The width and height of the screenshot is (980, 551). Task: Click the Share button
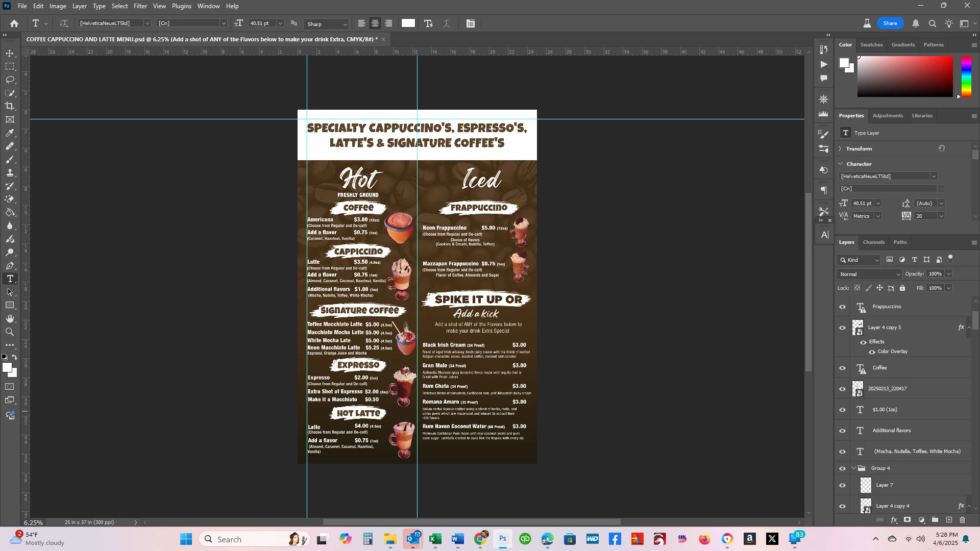click(890, 23)
